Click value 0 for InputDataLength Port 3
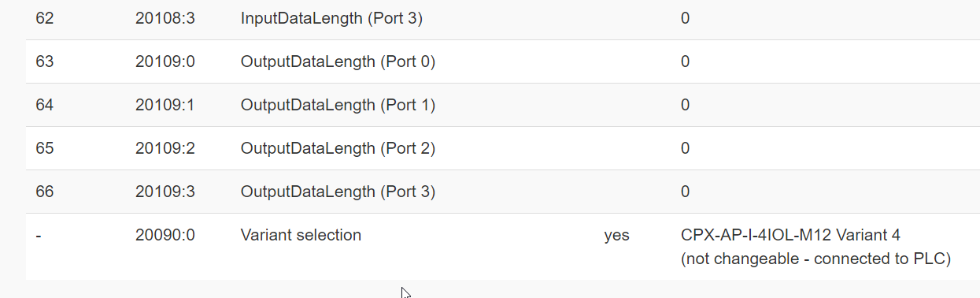The image size is (980, 298). (686, 18)
